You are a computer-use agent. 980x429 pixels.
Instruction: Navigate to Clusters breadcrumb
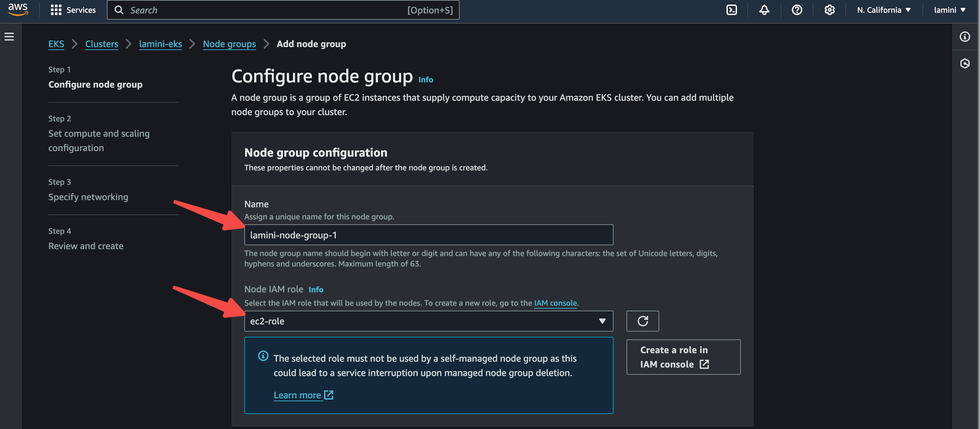tap(102, 44)
